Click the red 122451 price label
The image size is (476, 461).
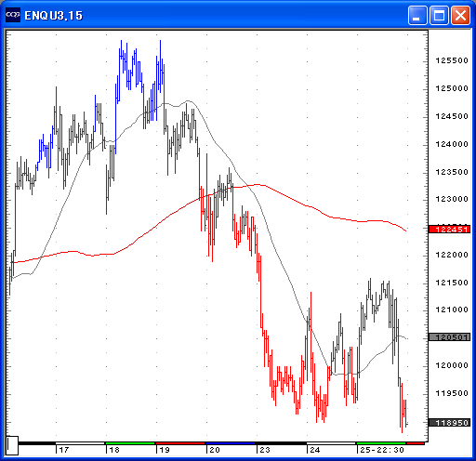[449, 230]
